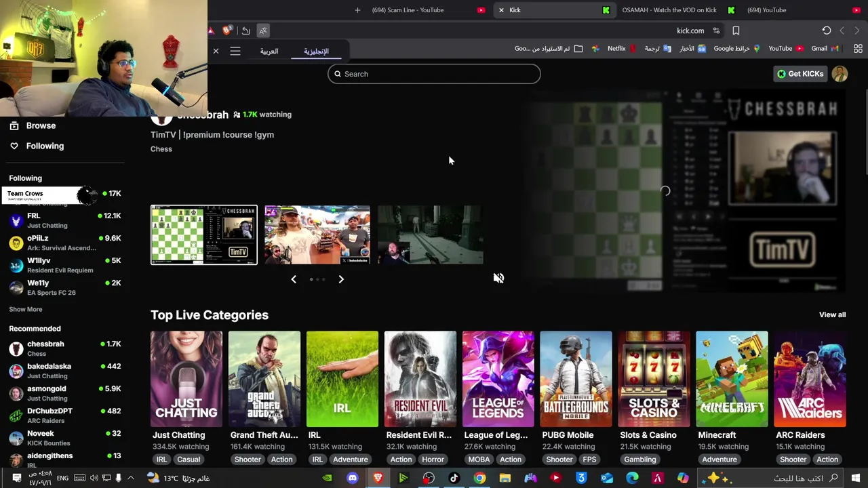Open the weather widget showing 13°C
The height and width of the screenshot is (488, 868).
178,478
